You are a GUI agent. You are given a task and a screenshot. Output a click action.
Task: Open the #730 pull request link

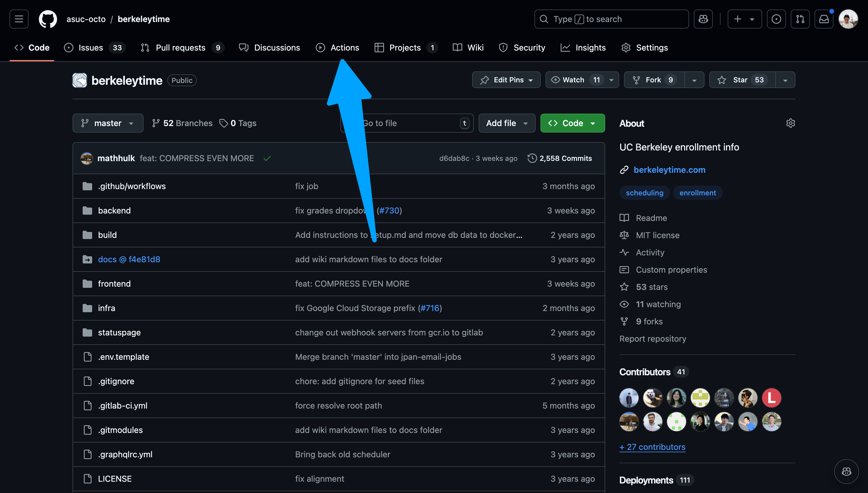tap(389, 211)
